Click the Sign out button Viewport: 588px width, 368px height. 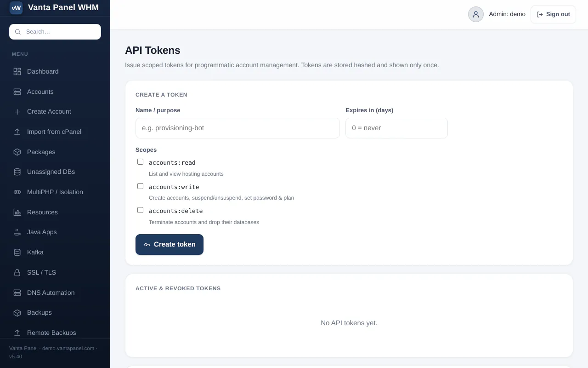coord(553,14)
